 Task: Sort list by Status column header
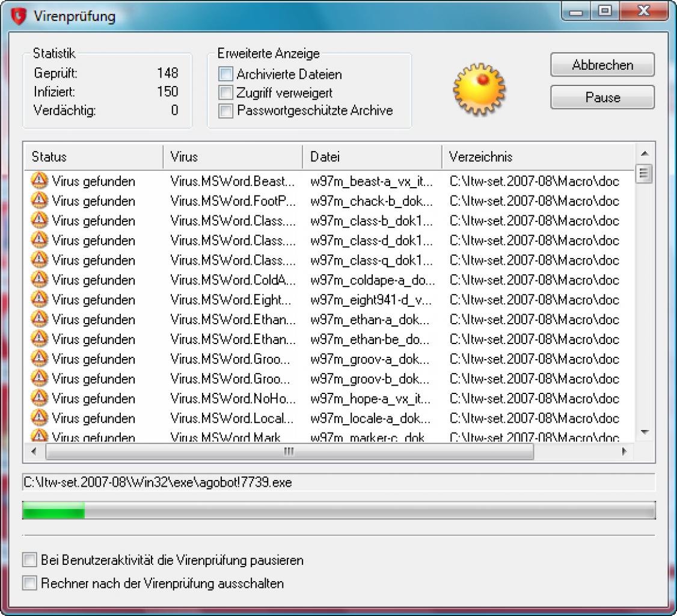(x=93, y=156)
